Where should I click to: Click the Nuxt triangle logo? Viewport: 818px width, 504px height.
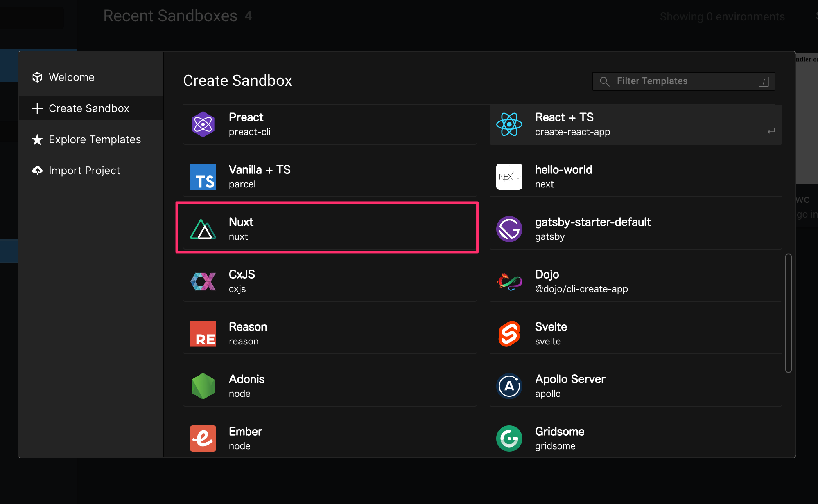[203, 229]
